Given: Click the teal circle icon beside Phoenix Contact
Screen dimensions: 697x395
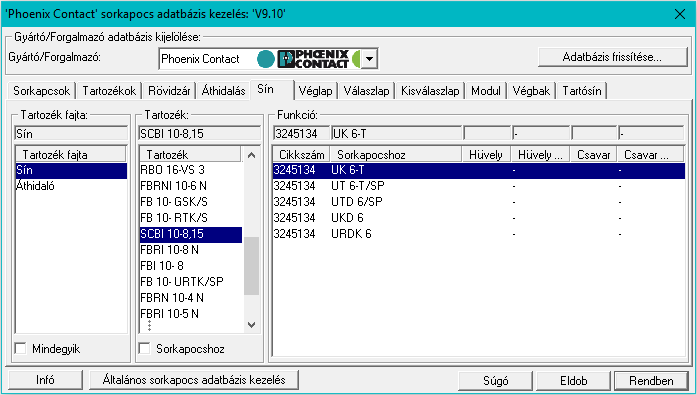Looking at the screenshot, I should [x=266, y=59].
